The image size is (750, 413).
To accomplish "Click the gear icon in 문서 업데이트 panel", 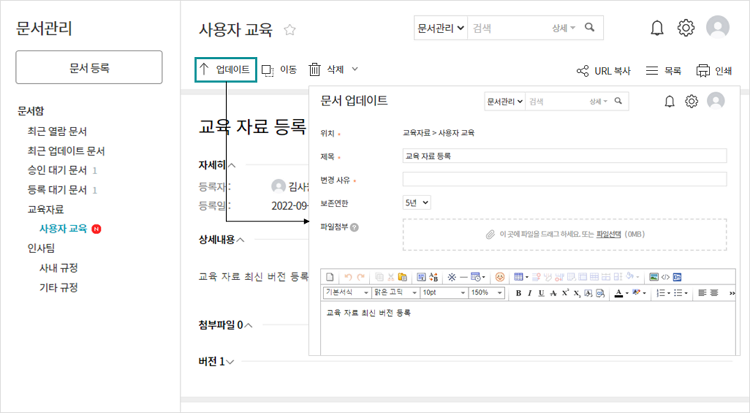I will (x=691, y=101).
